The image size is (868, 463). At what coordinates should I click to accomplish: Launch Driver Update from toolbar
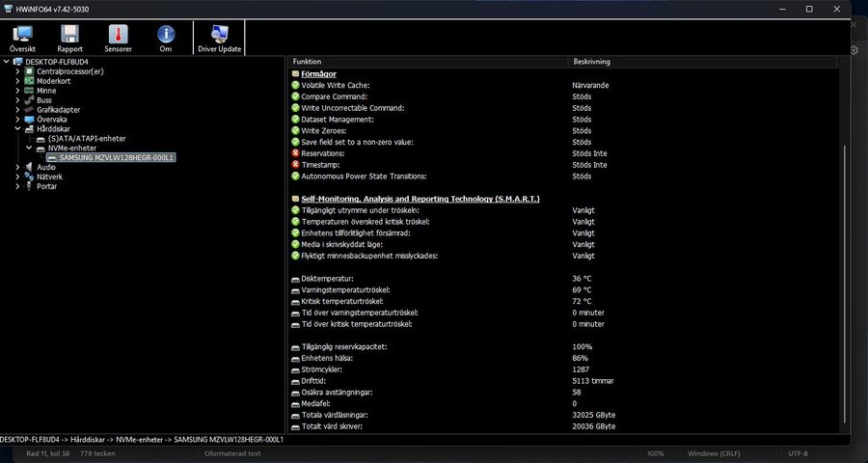point(219,38)
